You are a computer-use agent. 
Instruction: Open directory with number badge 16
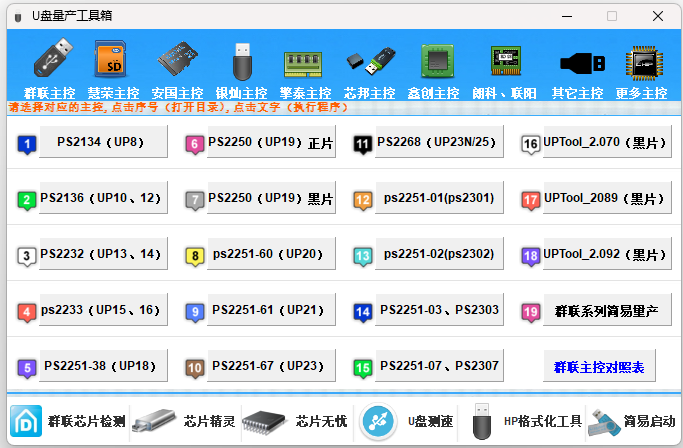(x=531, y=144)
